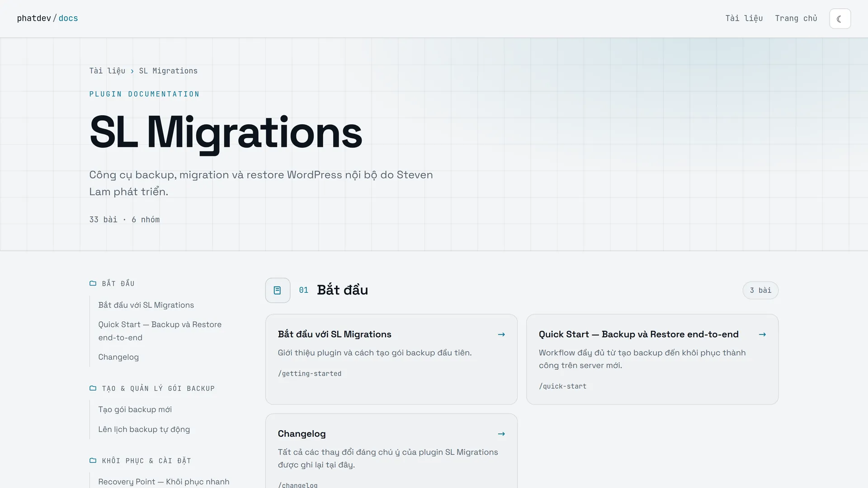Viewport: 868px width, 488px height.
Task: Click the 33 bài · 6 nhóm stats text
Action: pos(124,220)
